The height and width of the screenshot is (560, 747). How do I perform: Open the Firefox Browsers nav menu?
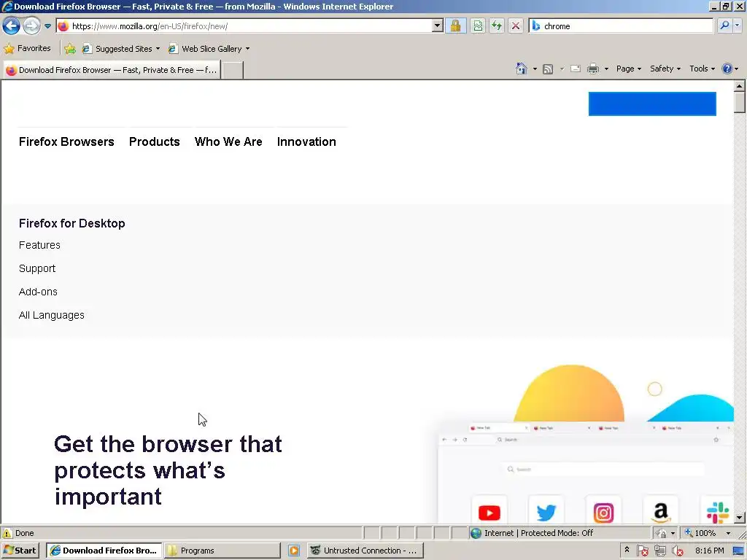coord(66,142)
